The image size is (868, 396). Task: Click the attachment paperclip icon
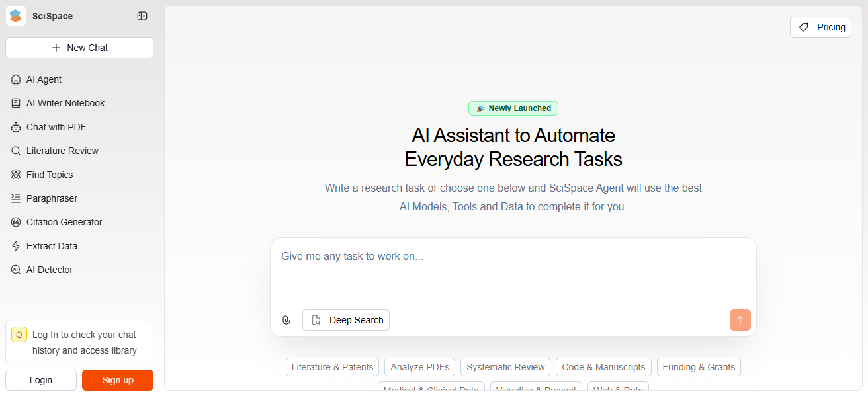[286, 320]
